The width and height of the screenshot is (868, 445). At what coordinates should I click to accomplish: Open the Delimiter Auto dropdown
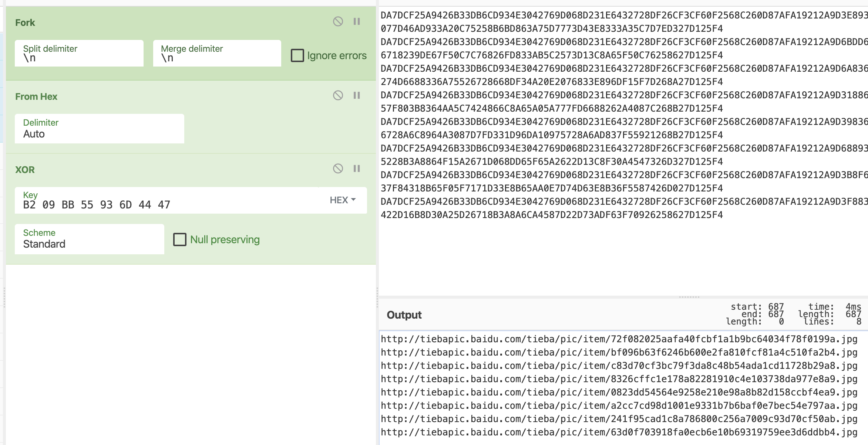99,129
